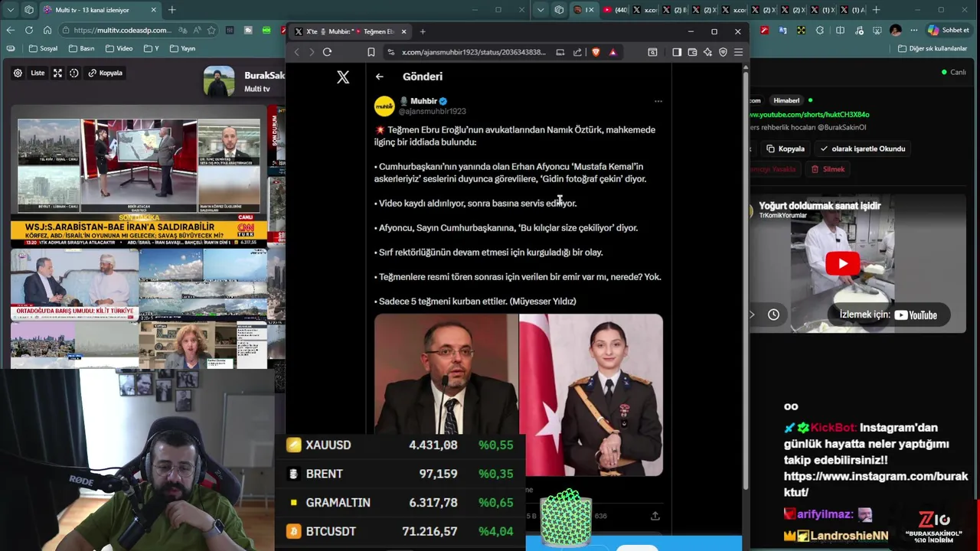Open Brave Rewards triangle icon

point(612,52)
